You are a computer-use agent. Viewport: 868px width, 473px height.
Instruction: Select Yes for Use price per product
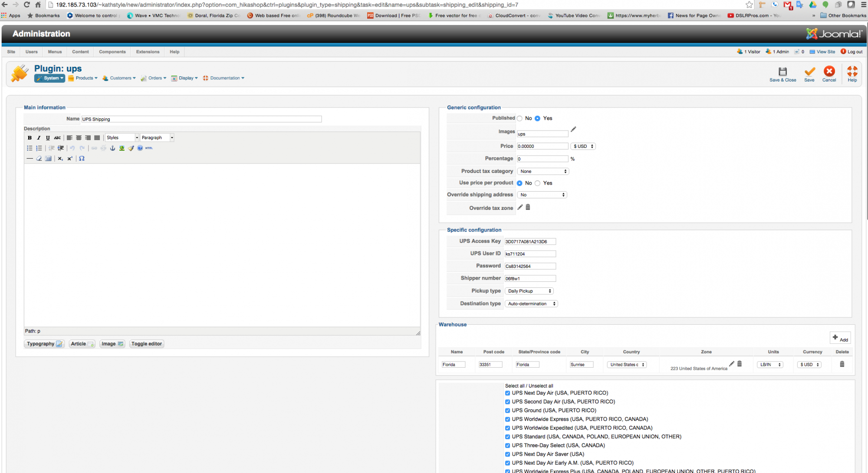coord(538,183)
